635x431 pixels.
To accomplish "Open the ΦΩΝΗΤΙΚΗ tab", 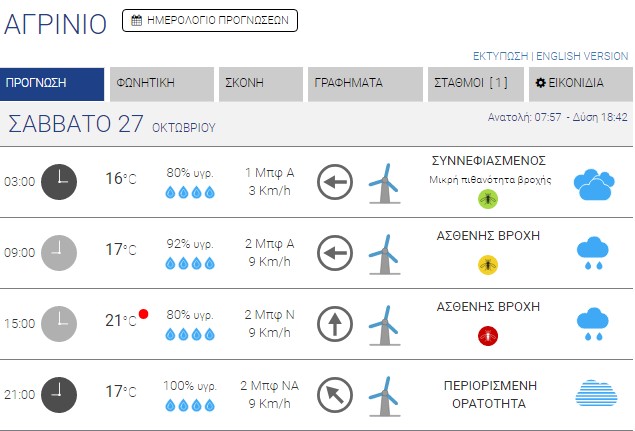I will (x=162, y=84).
